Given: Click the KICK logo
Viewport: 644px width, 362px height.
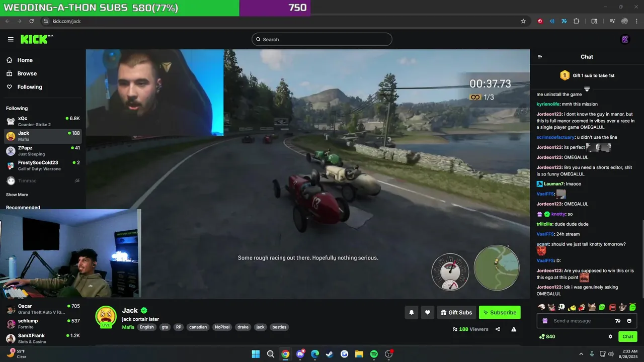Looking at the screenshot, I should tap(37, 39).
